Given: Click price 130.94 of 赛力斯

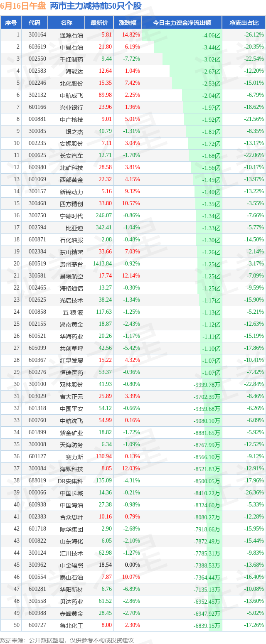Looking at the screenshot, I should tap(104, 457).
